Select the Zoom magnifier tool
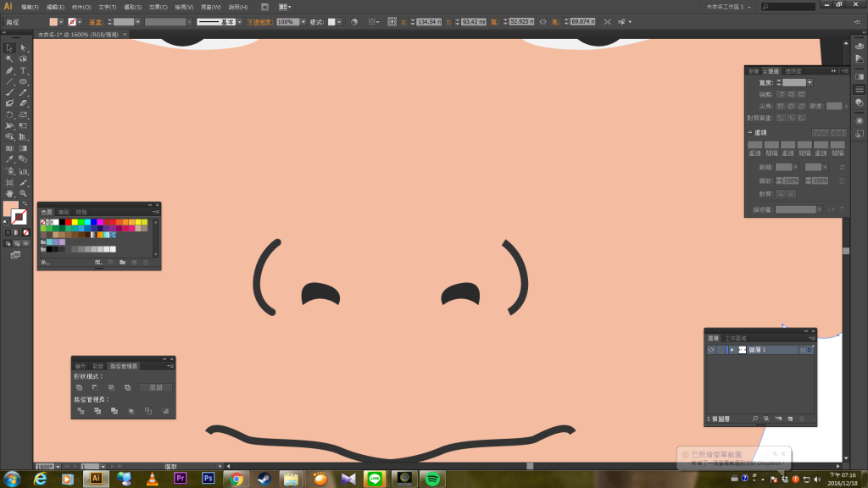868x488 pixels. (x=23, y=194)
